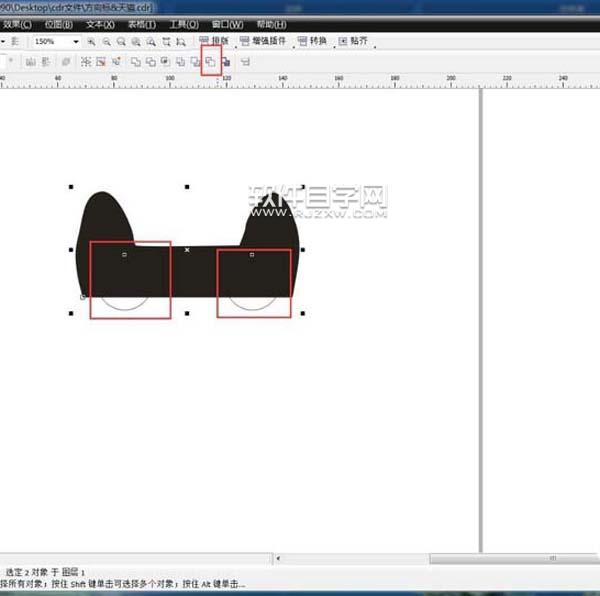Click the zoom in magnifier icon

coord(91,42)
